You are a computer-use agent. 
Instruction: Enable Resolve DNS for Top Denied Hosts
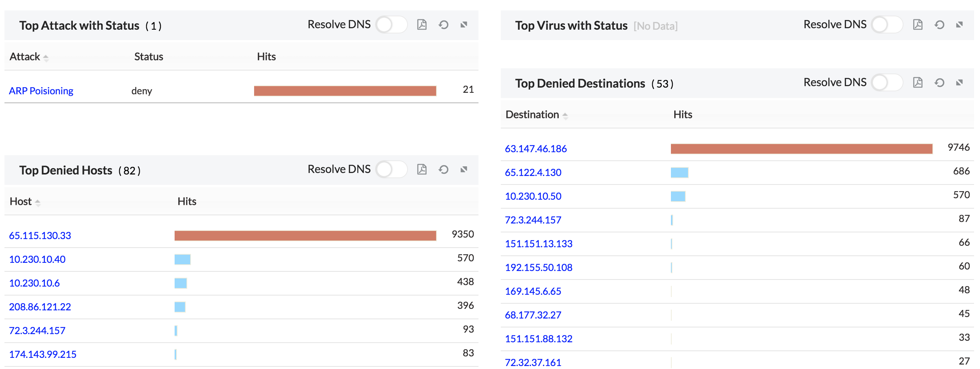(x=391, y=170)
